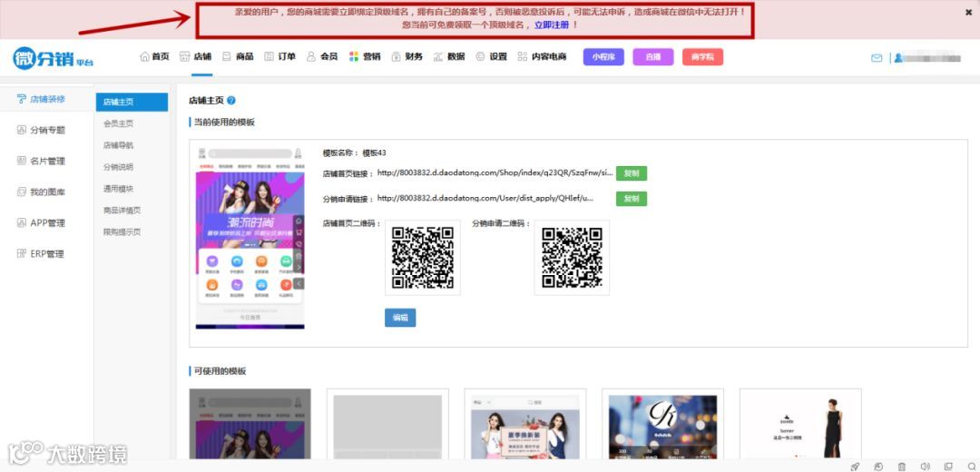This screenshot has width=980, height=472.
Task: Open the 微分销 platform logo
Action: tap(54, 58)
